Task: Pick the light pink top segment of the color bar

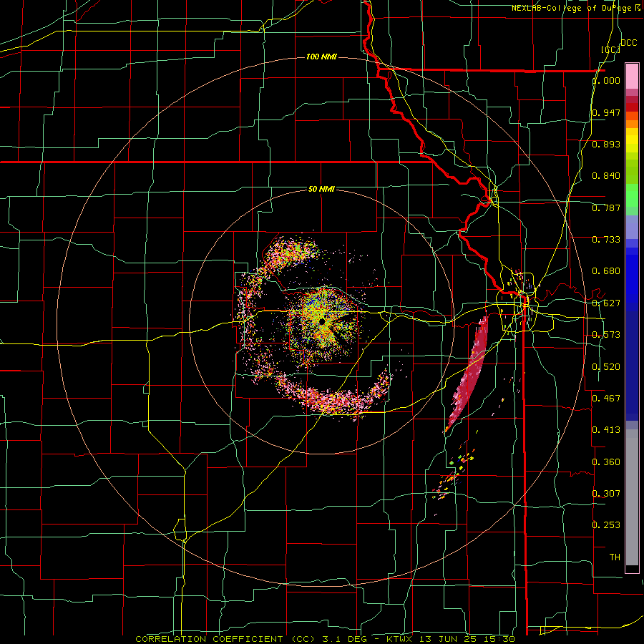Action: coord(632,76)
